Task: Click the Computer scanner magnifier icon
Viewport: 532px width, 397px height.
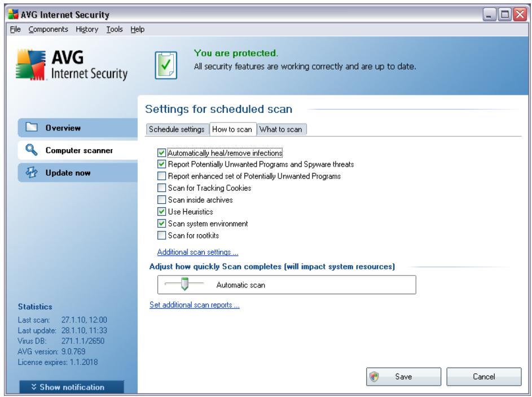Action: [x=31, y=150]
